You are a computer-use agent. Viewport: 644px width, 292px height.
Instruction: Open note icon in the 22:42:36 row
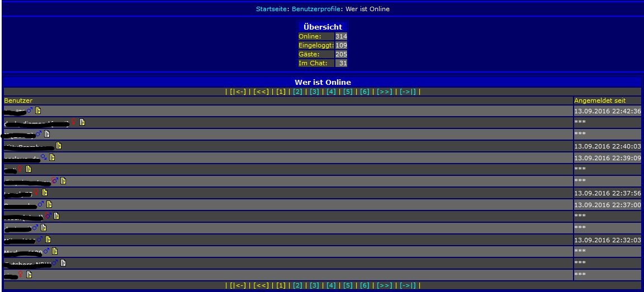[x=38, y=111]
